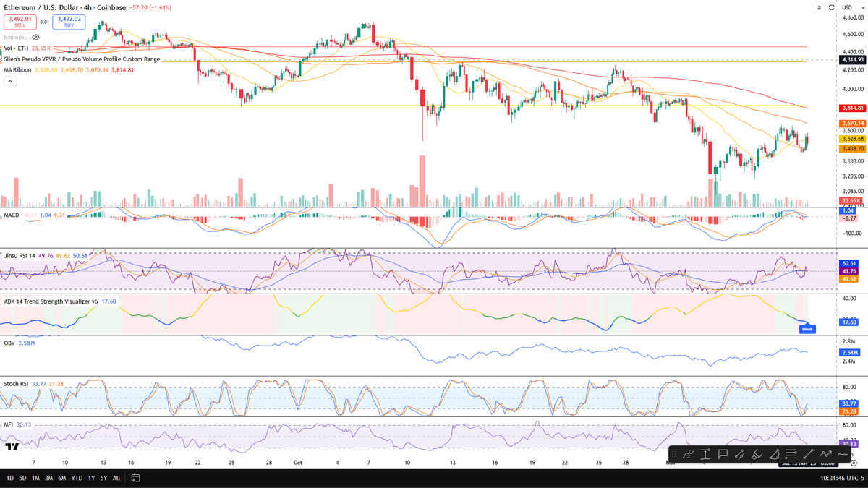
Task: Select the Fibonacci retracement lines tool
Action: click(x=791, y=454)
